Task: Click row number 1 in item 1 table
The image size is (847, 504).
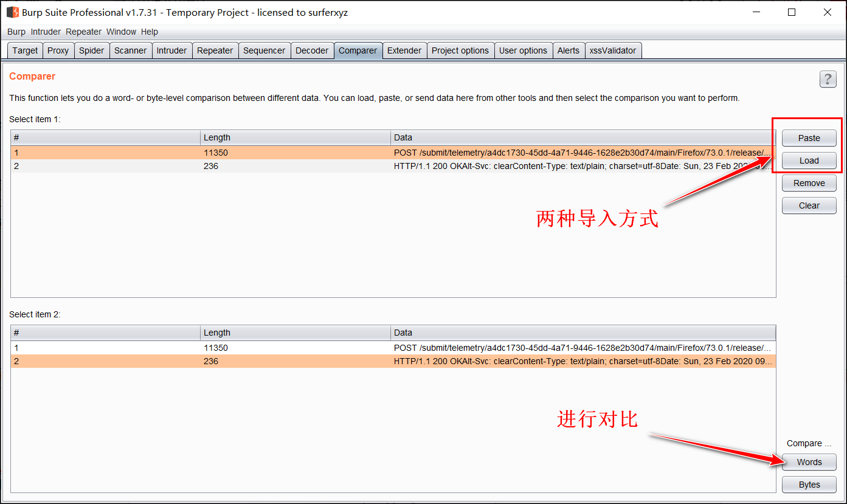Action: click(105, 153)
